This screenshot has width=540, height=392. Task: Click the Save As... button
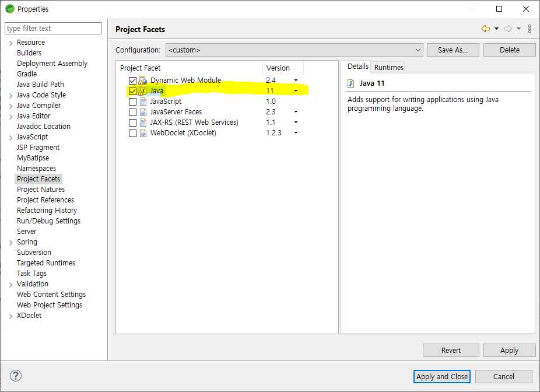453,50
